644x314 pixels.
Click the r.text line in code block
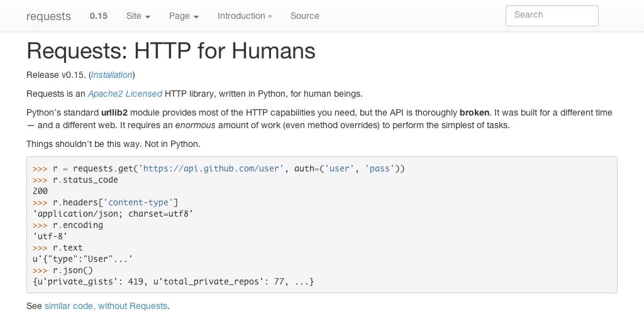[x=67, y=247]
